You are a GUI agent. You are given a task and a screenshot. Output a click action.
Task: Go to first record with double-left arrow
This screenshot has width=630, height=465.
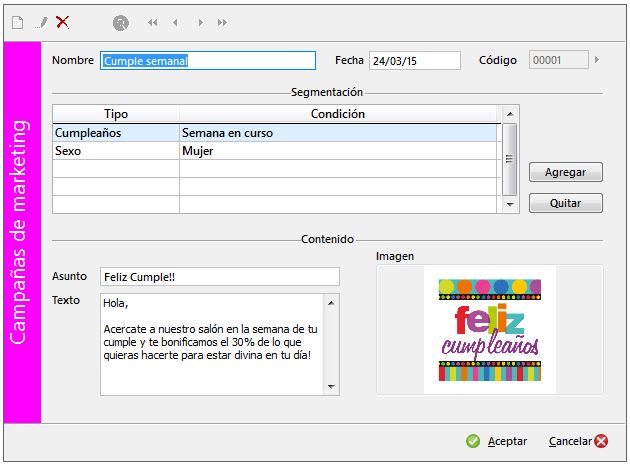tap(153, 22)
